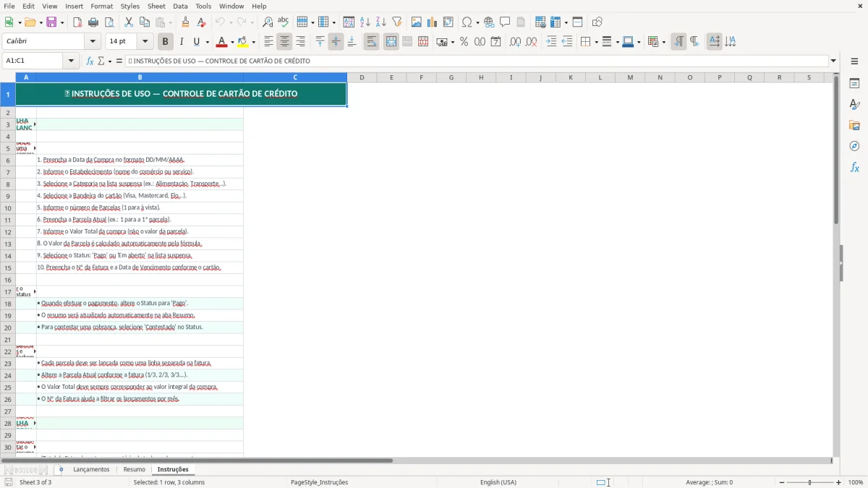Open the Format menu

coord(101,6)
